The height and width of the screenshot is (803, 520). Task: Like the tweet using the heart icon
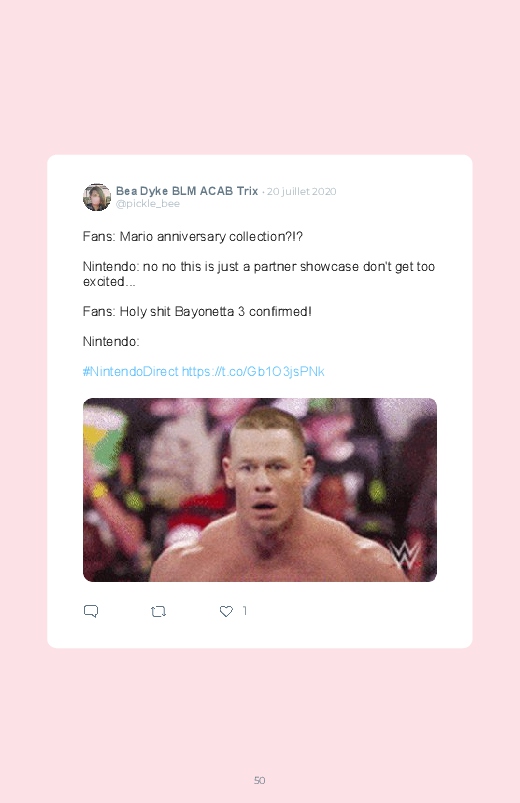point(226,611)
